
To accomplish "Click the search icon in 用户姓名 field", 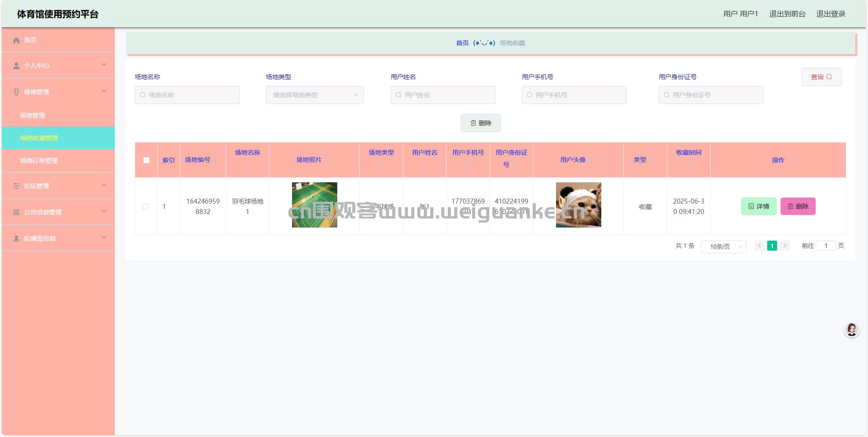I will tap(399, 95).
